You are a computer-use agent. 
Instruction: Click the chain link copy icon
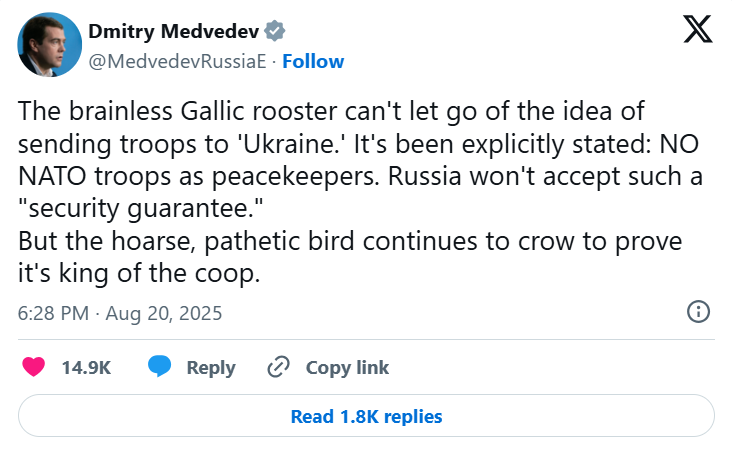(x=278, y=367)
